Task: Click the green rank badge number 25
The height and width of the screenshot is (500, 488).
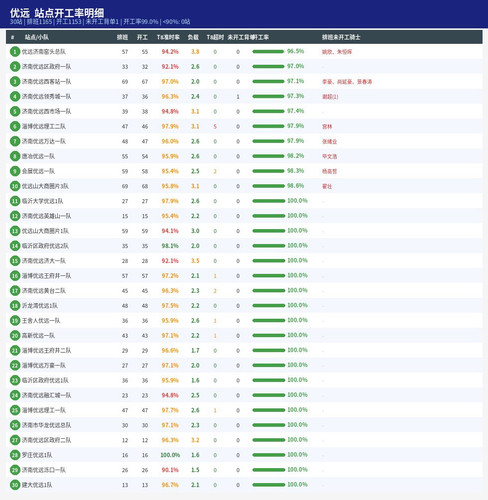Action: [x=15, y=410]
